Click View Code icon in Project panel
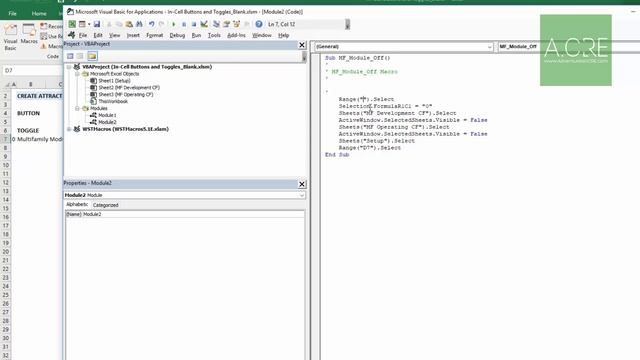The height and width of the screenshot is (360, 640). [x=70, y=56]
